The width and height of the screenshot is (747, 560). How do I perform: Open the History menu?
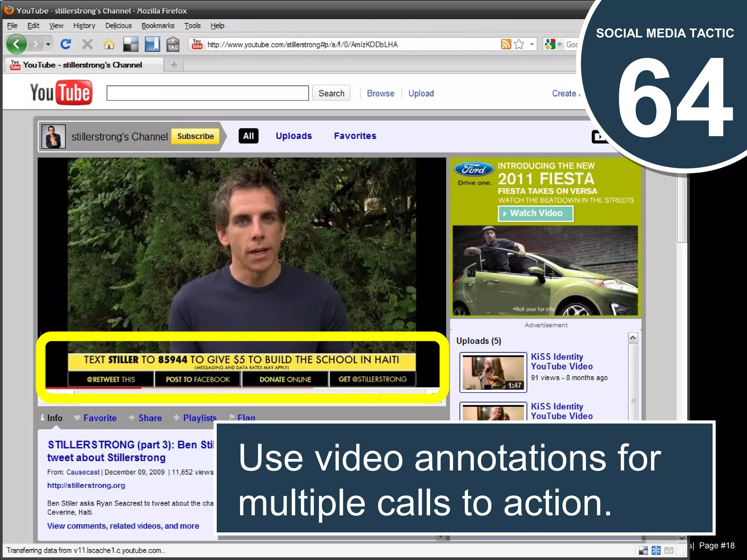tap(84, 26)
